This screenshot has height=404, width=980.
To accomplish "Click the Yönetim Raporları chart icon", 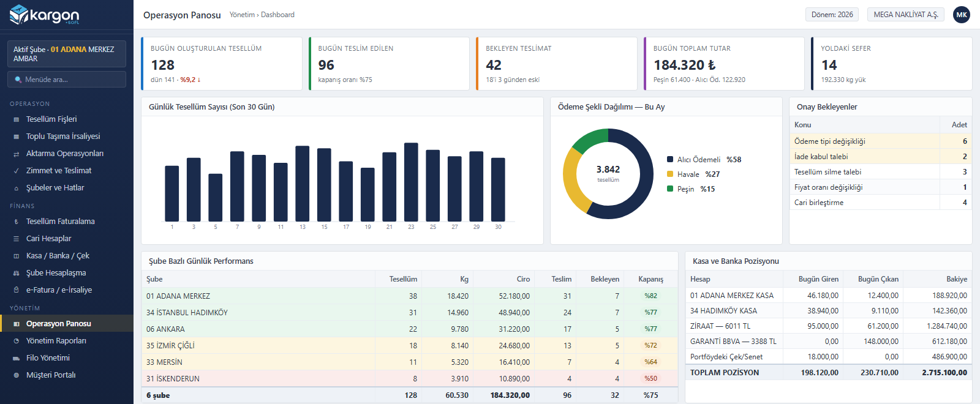I will tap(17, 341).
